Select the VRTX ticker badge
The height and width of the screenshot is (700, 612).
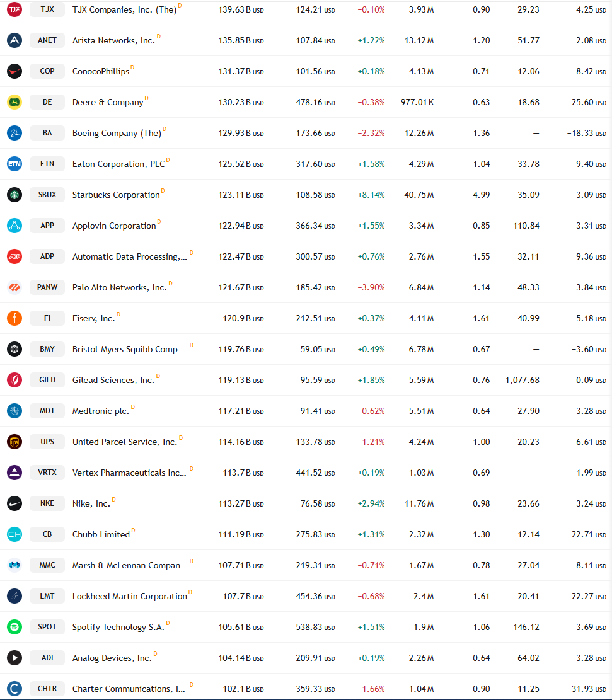coord(47,473)
